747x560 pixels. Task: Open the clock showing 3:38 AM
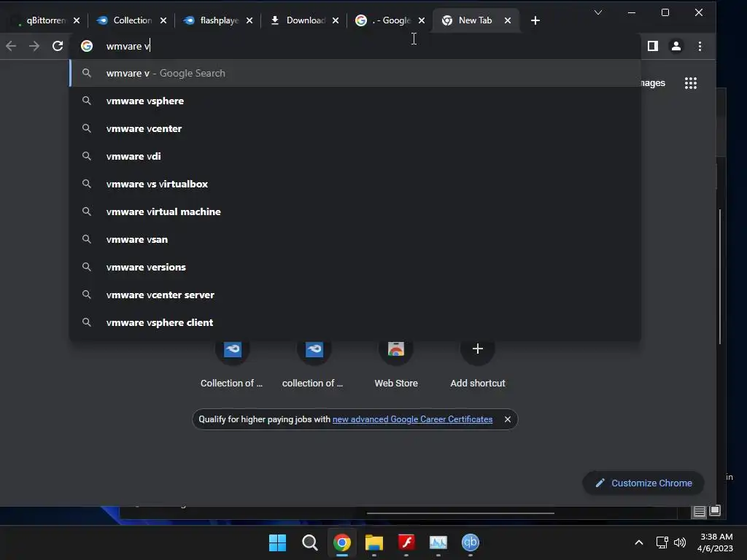tap(715, 542)
